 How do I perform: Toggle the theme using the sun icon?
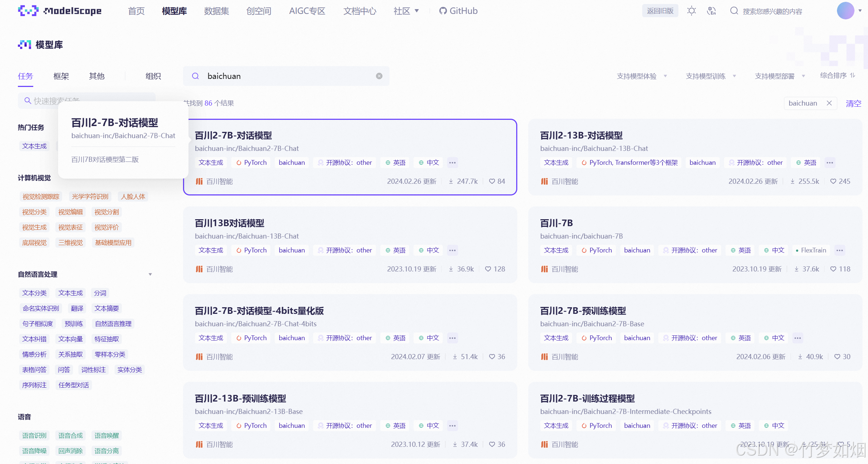692,11
